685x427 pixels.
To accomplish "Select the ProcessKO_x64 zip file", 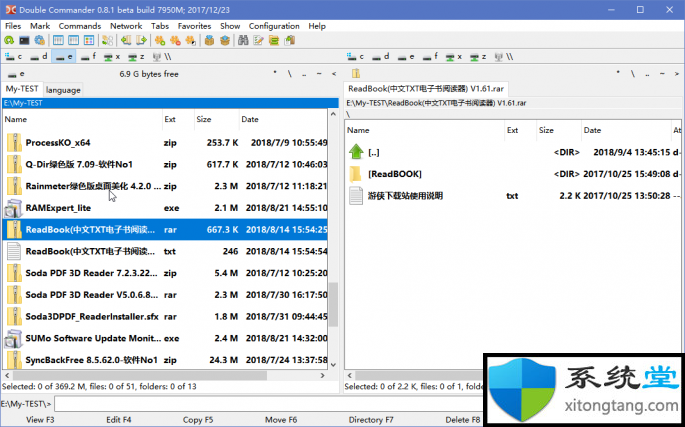I will pos(165,143).
